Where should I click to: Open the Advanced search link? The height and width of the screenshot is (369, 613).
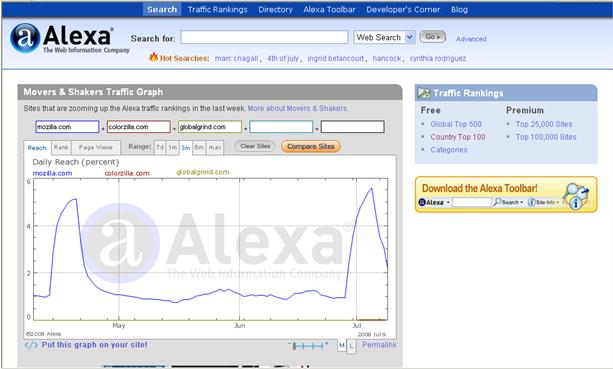(x=471, y=39)
